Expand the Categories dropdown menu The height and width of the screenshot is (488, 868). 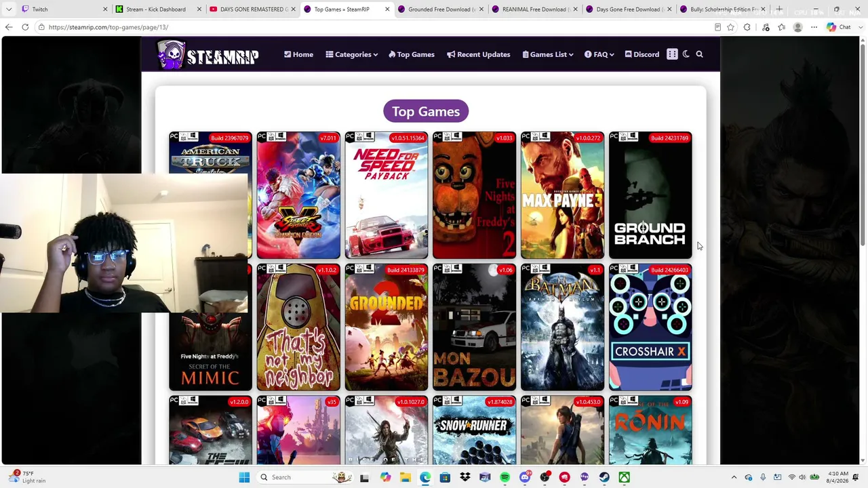(351, 54)
